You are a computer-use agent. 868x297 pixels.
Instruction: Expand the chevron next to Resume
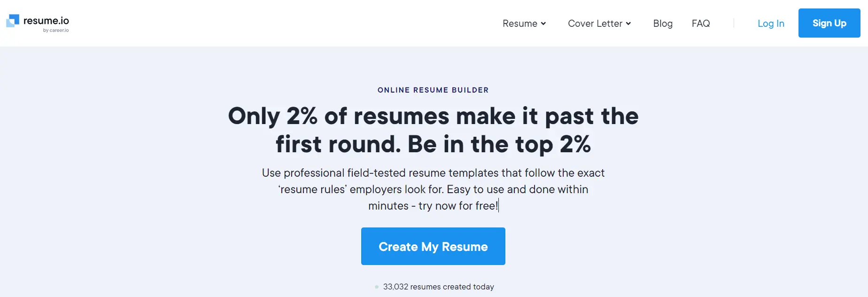[x=543, y=23]
